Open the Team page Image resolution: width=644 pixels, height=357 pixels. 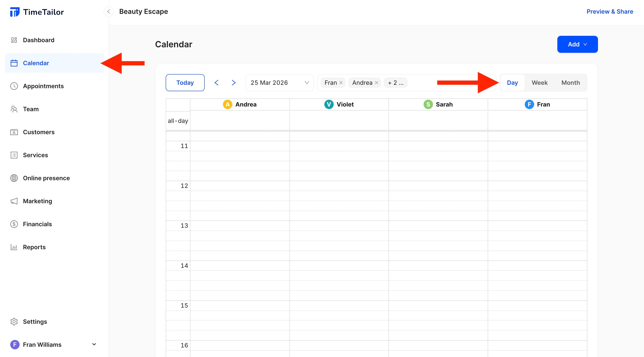tap(31, 109)
